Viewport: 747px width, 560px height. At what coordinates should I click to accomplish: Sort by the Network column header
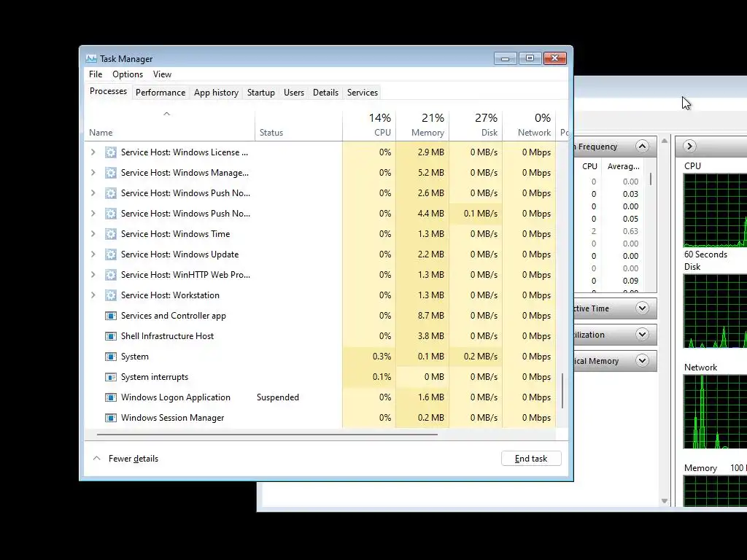coord(530,126)
